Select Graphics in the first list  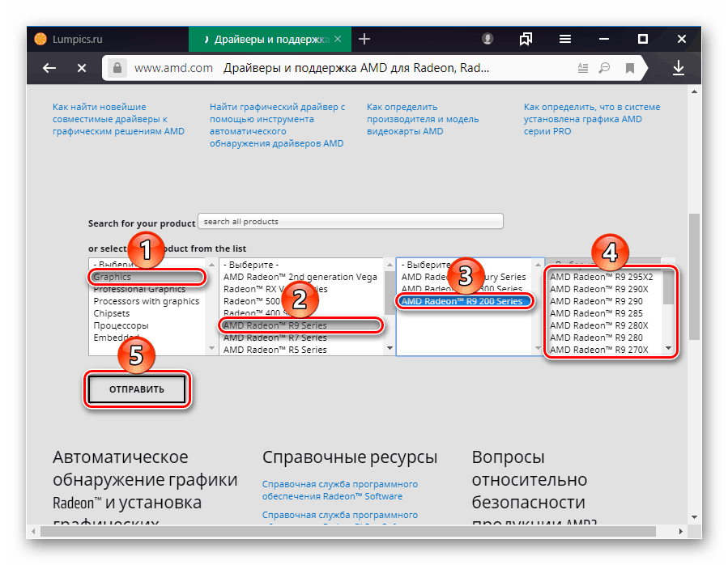147,277
